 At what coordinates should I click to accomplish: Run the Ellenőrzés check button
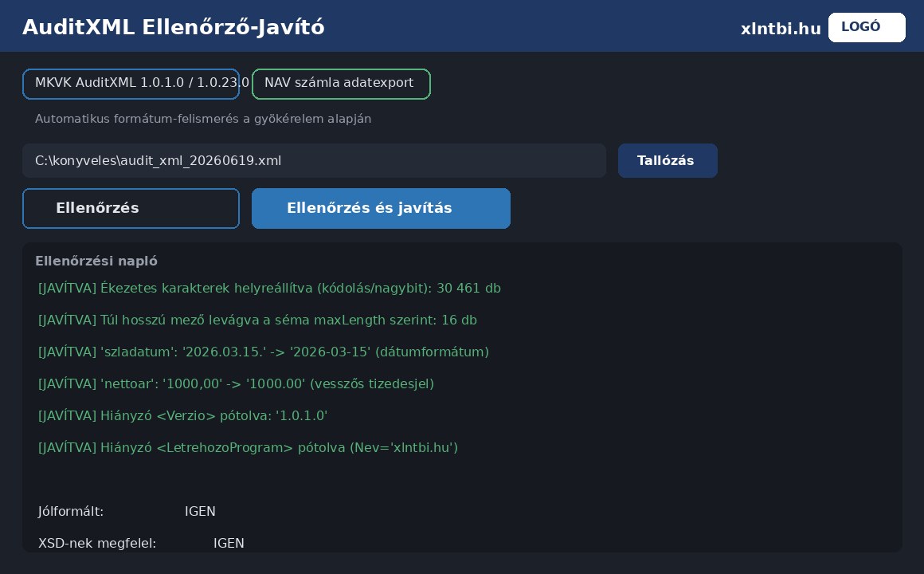pos(131,208)
